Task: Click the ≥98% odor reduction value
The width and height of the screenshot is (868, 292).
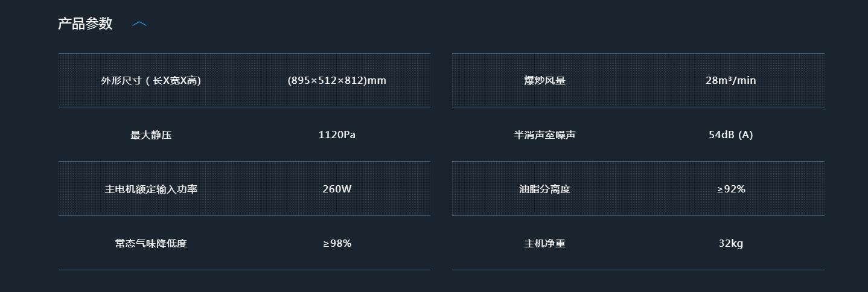Action: [x=337, y=243]
